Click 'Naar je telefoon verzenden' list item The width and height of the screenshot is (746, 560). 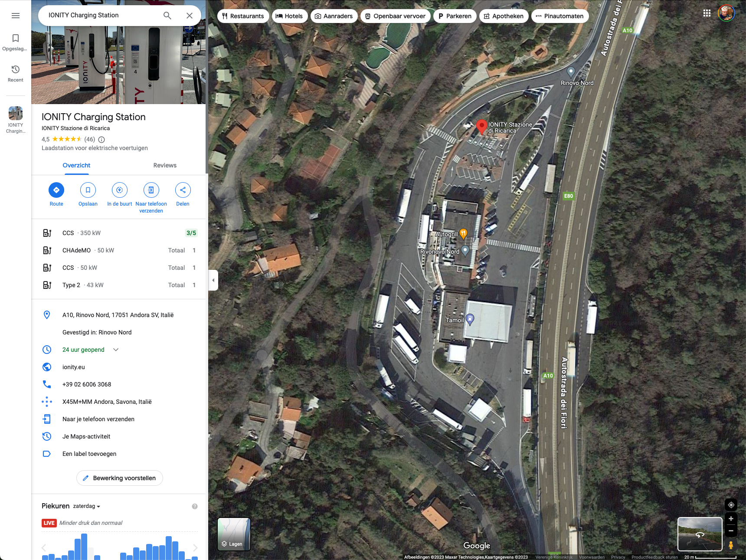[119, 419]
